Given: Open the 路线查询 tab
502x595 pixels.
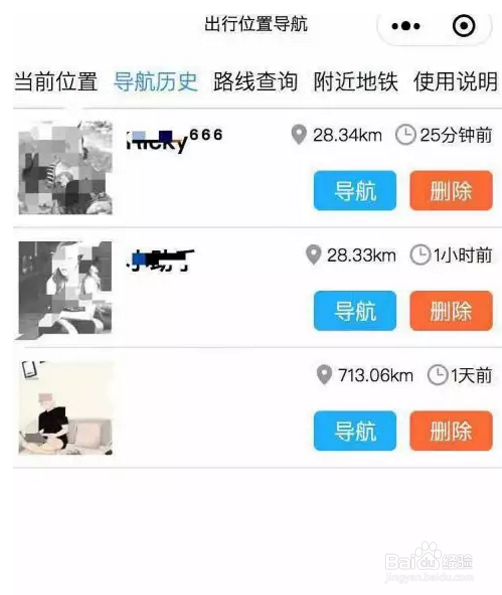Looking at the screenshot, I should [x=255, y=82].
